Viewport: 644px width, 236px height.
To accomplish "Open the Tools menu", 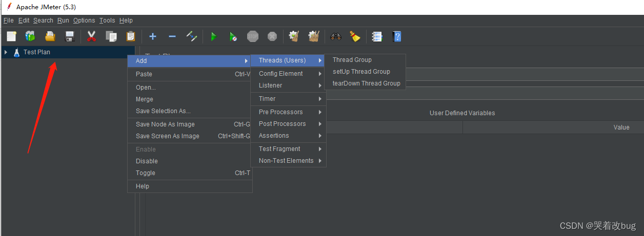I will tap(107, 20).
